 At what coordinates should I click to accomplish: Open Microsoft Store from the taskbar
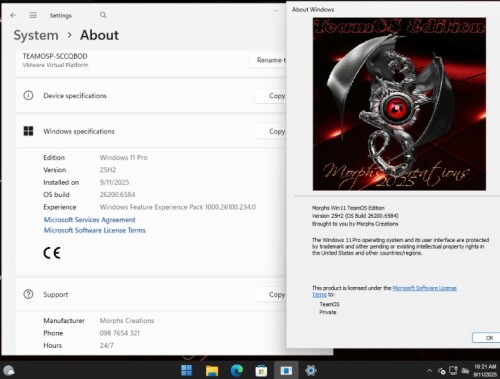pyautogui.click(x=261, y=370)
